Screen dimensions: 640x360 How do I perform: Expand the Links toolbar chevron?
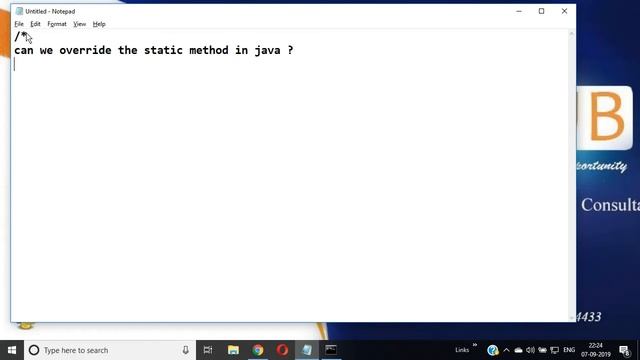pyautogui.click(x=475, y=345)
